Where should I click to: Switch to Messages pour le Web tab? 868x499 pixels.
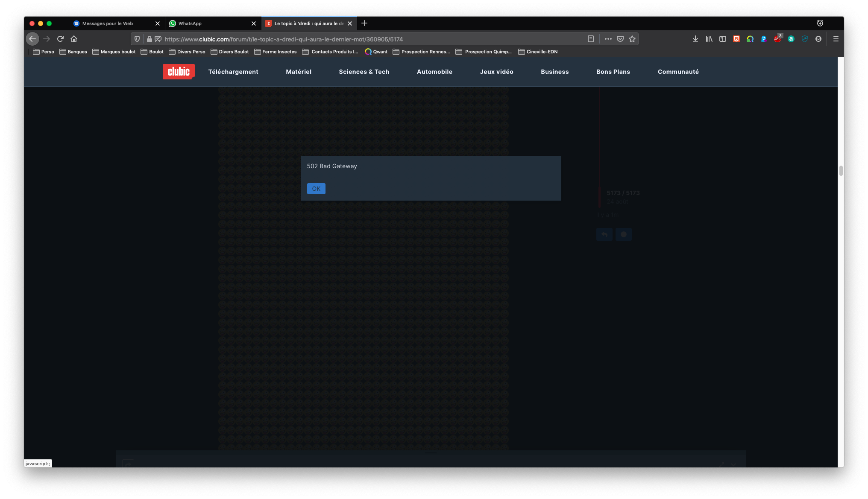pyautogui.click(x=113, y=23)
